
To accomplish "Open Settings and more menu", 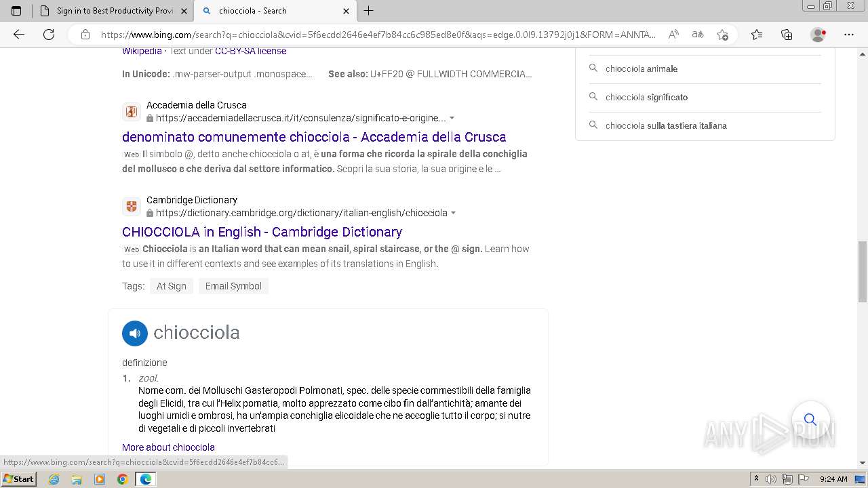I will [849, 35].
